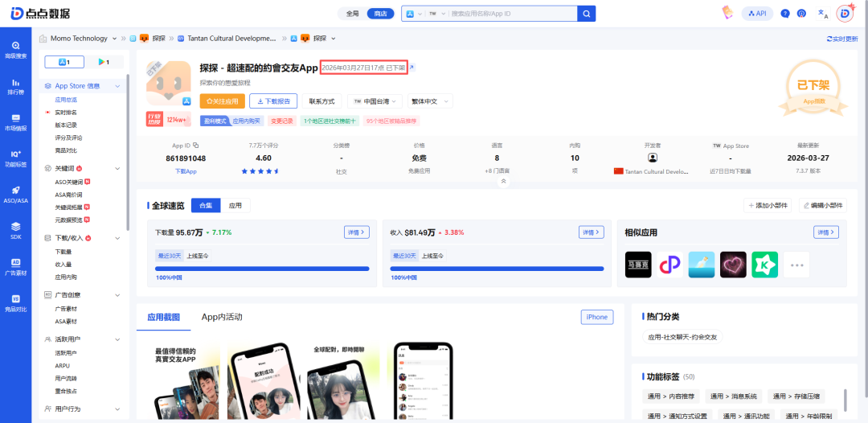Select 上线至今 in 收入 card
This screenshot has height=423, width=868.
click(x=432, y=256)
